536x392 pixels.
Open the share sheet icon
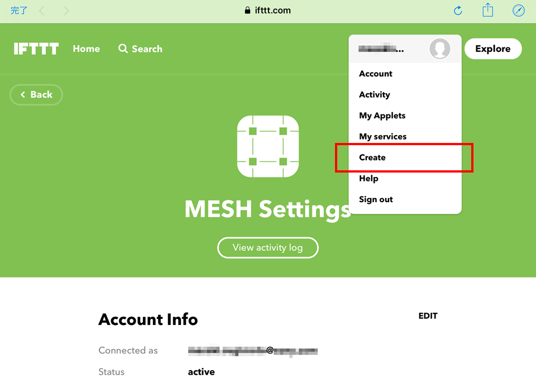pyautogui.click(x=487, y=10)
